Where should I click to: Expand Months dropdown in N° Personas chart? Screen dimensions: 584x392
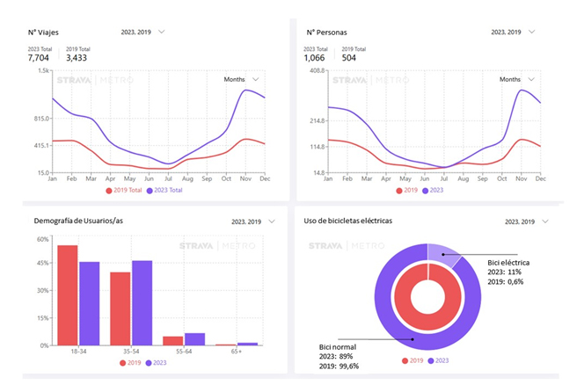515,79
